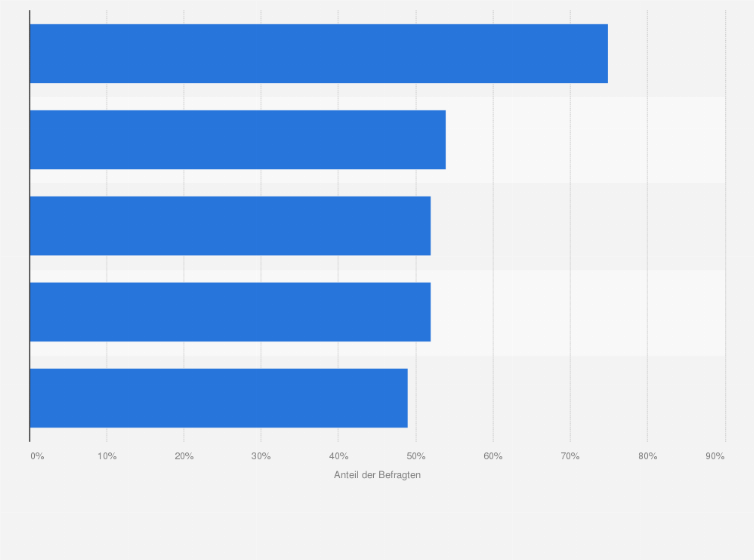The image size is (754, 560).
Task: Click the 40% axis label
Action: tap(339, 456)
